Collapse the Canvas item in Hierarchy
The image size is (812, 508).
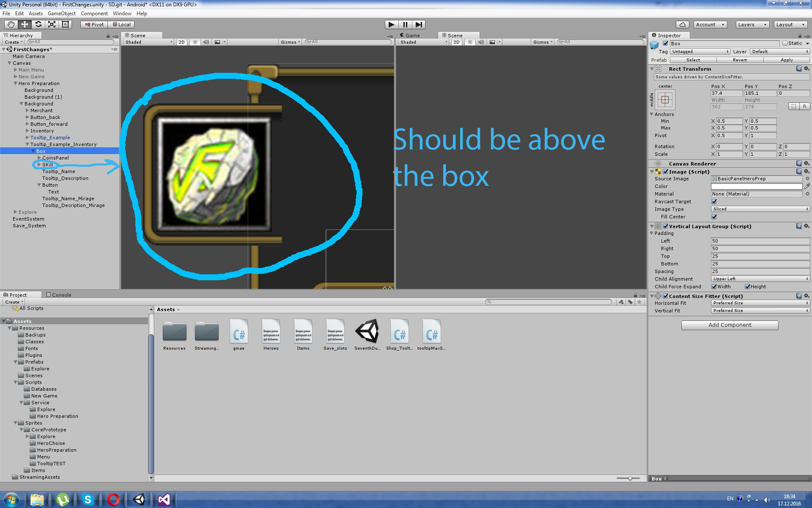pyautogui.click(x=9, y=63)
